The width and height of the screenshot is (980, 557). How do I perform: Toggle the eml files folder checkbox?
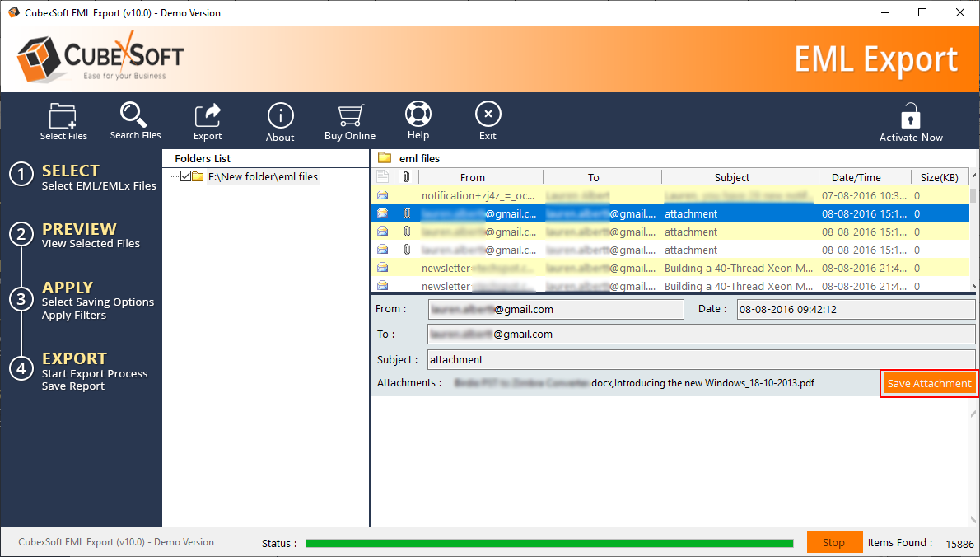point(185,176)
